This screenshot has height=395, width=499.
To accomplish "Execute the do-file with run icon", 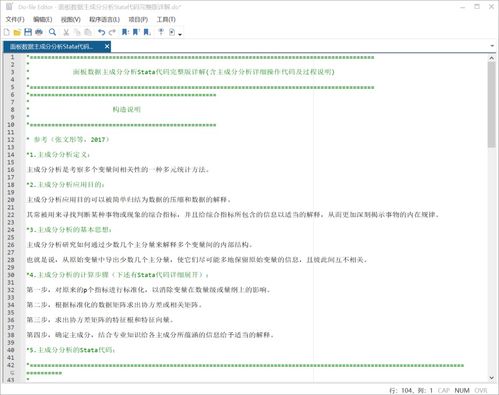I will 172,32.
